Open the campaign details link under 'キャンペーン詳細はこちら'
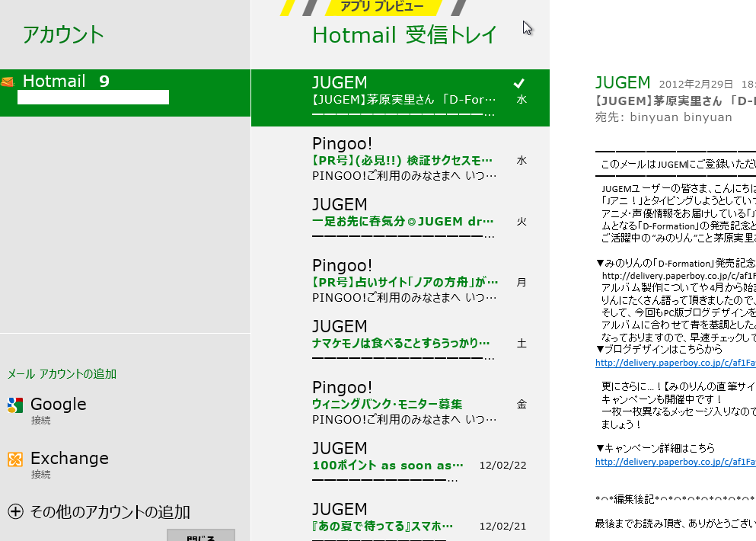The height and width of the screenshot is (541, 756). click(675, 462)
